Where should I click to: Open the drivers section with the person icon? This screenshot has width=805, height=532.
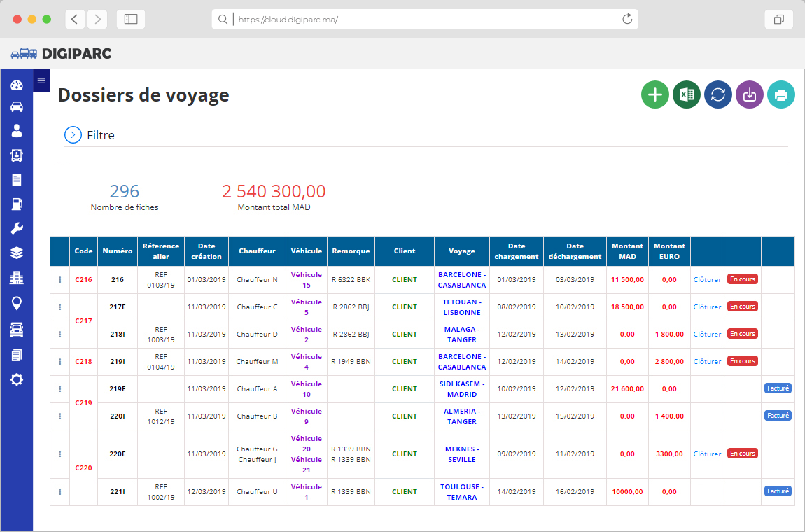pos(17,131)
